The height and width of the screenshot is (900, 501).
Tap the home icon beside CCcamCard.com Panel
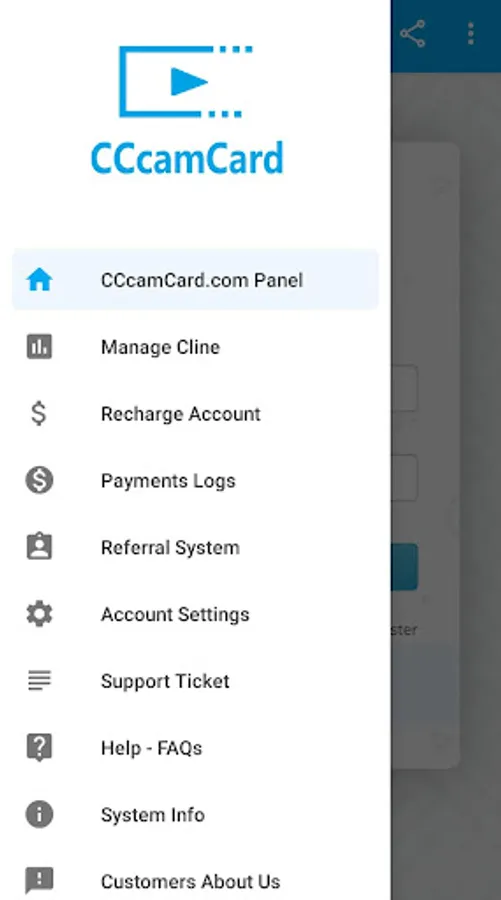coord(39,280)
